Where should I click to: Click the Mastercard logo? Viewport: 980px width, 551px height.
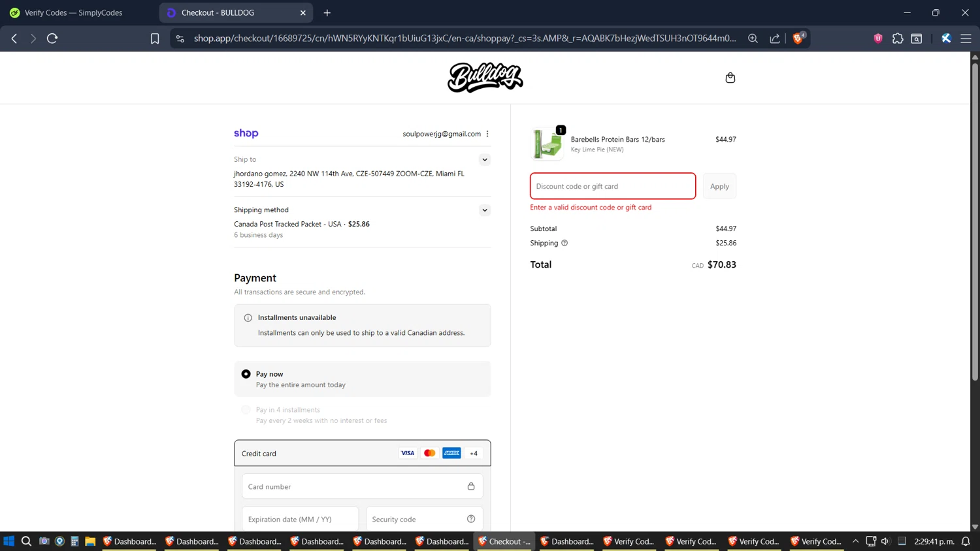tap(429, 453)
